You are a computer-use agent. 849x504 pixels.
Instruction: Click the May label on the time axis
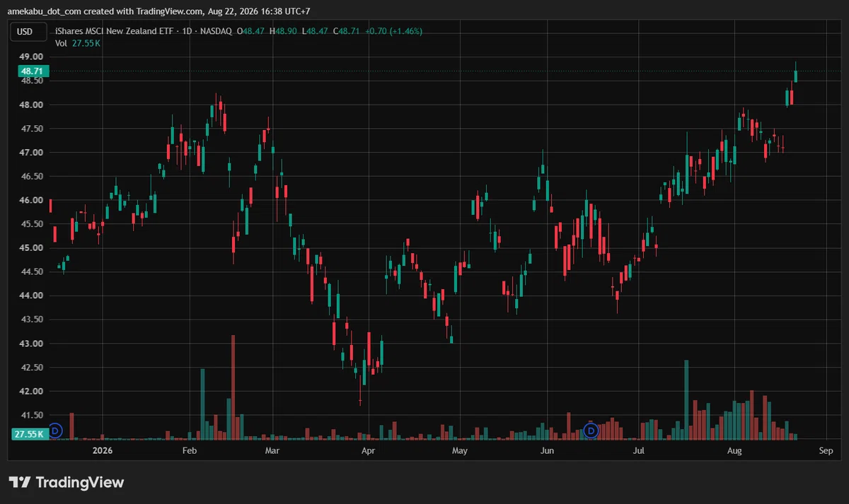(x=460, y=450)
